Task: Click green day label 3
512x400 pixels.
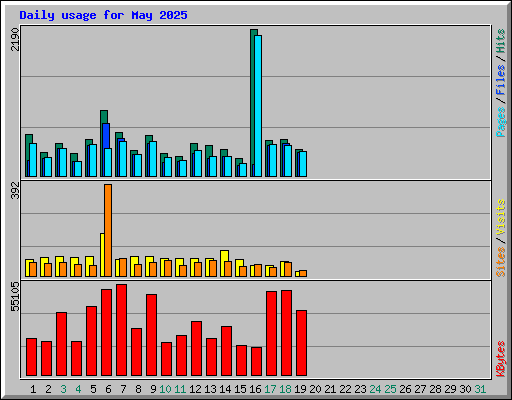Action: coord(63,389)
